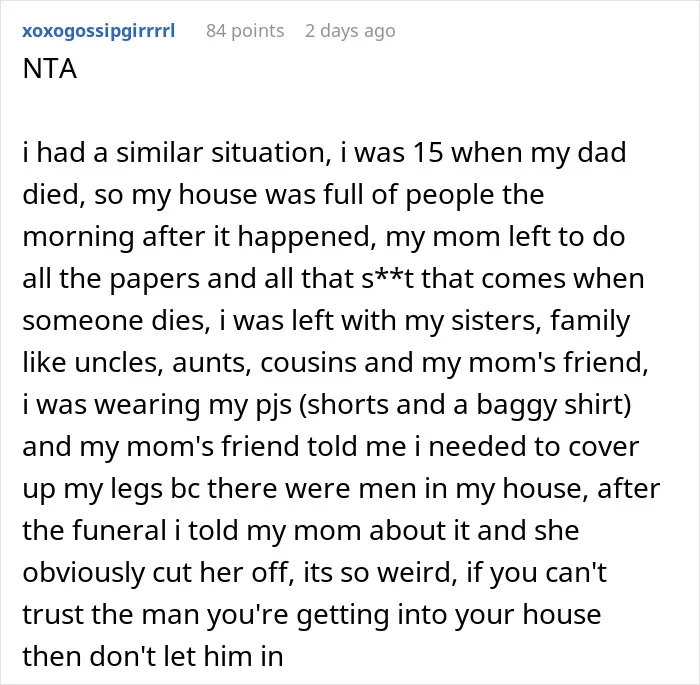The image size is (700, 685).
Task: Click the line starting 'obviously cut her off'
Action: click(x=315, y=573)
